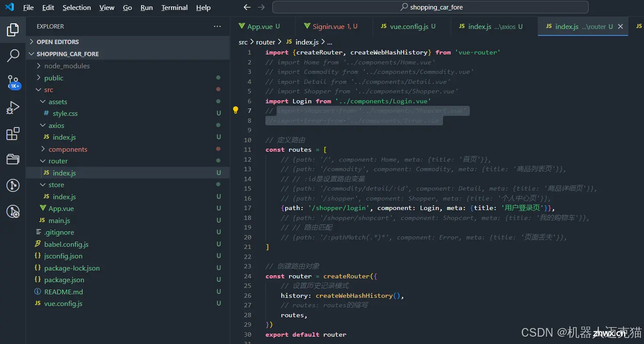644x344 pixels.
Task: Select index.js under the router folder
Action: click(128, 173)
